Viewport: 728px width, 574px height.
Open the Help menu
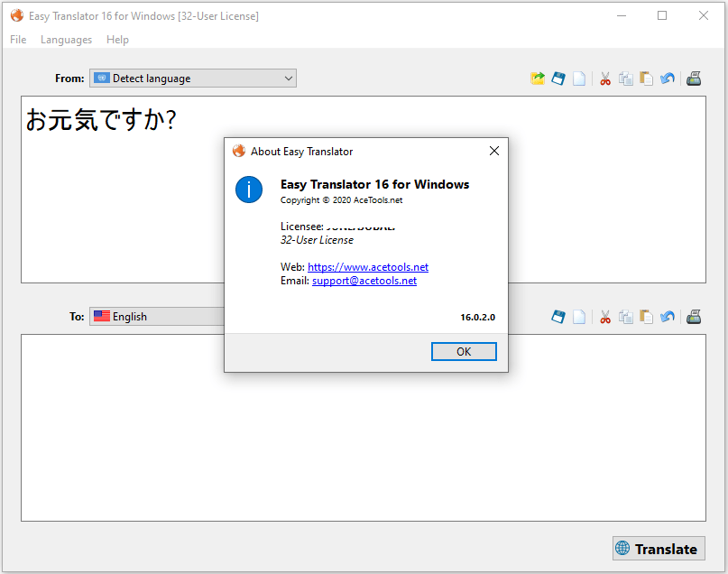(x=117, y=40)
